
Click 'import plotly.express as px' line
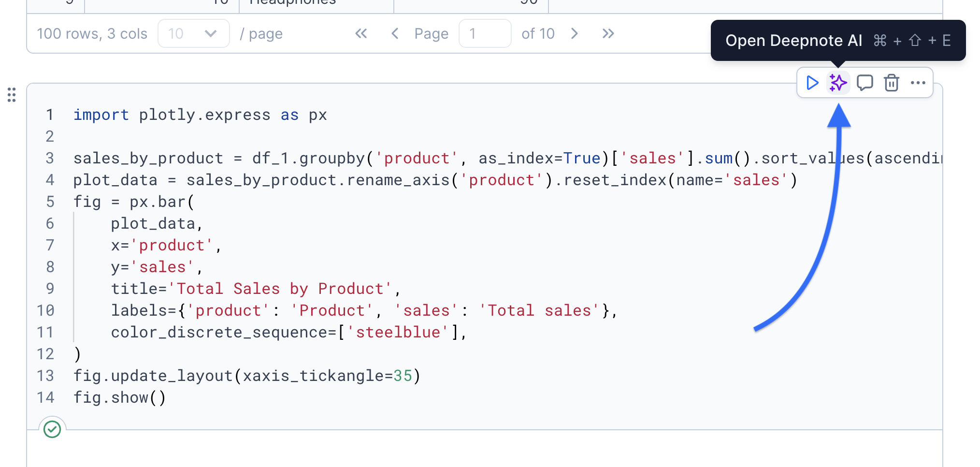(x=200, y=115)
